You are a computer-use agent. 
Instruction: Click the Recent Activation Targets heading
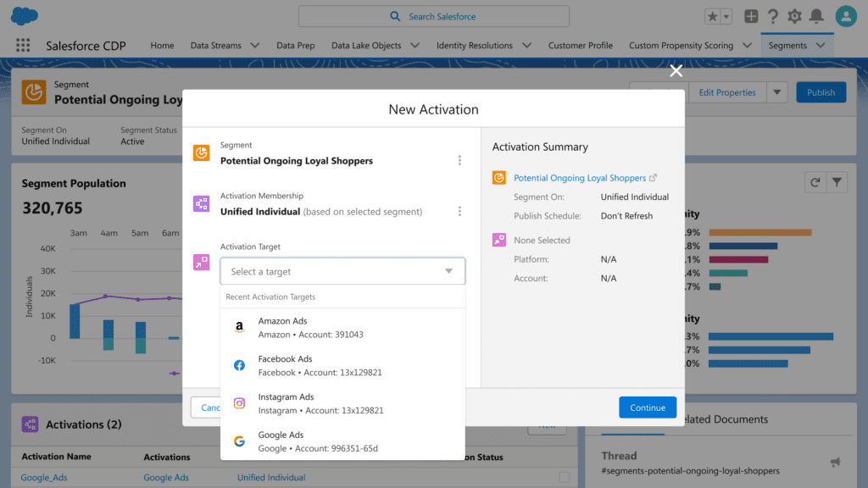(x=270, y=297)
